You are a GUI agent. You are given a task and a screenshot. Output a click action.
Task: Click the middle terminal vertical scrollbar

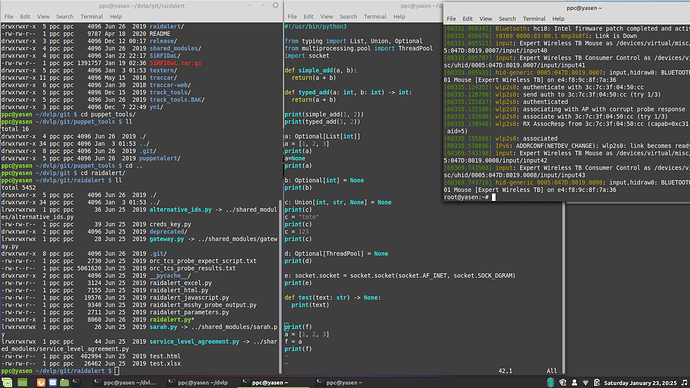coord(564,288)
